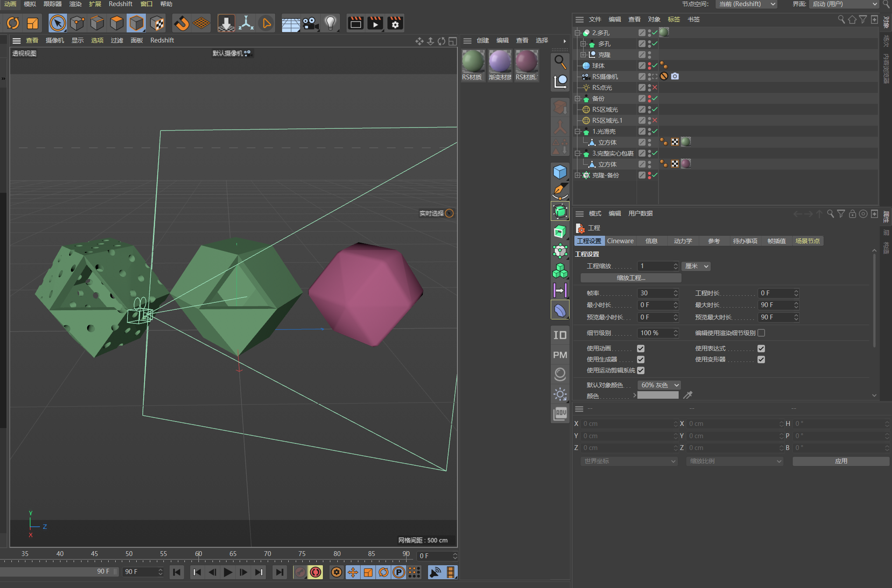Open the 厘米 unit dropdown
This screenshot has height=588, width=892.
(x=697, y=266)
